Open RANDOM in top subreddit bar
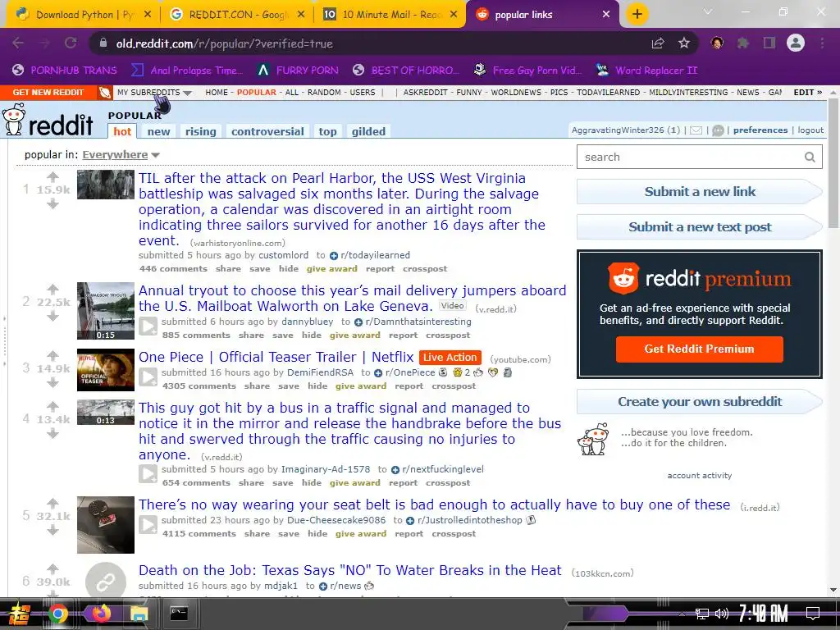Screen dimensions: 840x630 (324, 92)
